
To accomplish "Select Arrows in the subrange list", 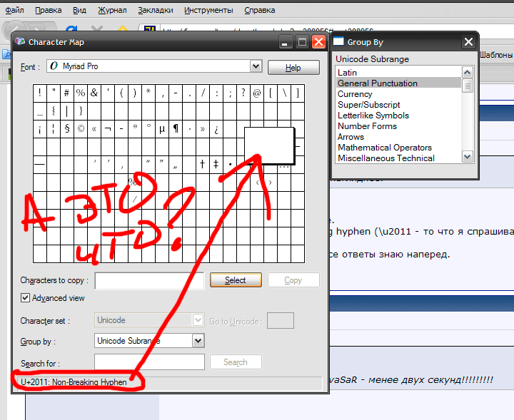I will click(398, 137).
